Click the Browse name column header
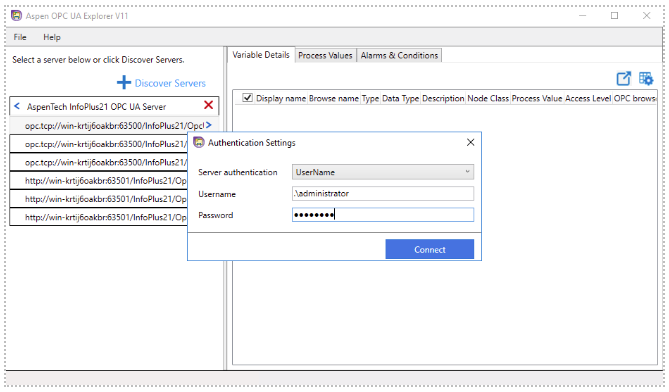The image size is (669, 392). pyautogui.click(x=334, y=98)
